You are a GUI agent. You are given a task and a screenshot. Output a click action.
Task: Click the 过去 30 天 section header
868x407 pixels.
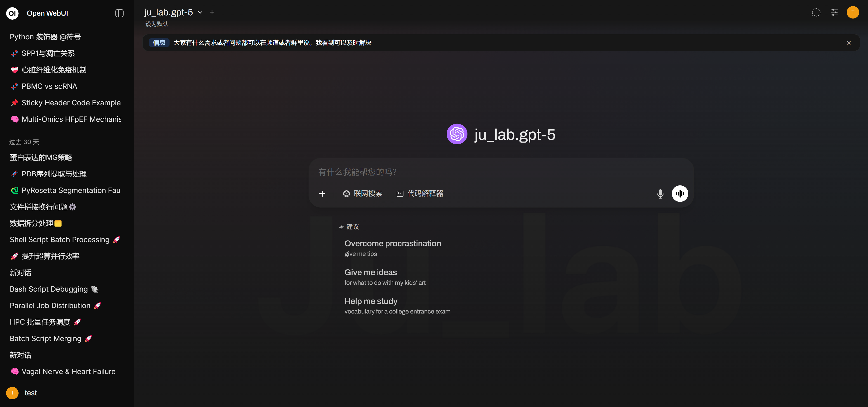[24, 142]
